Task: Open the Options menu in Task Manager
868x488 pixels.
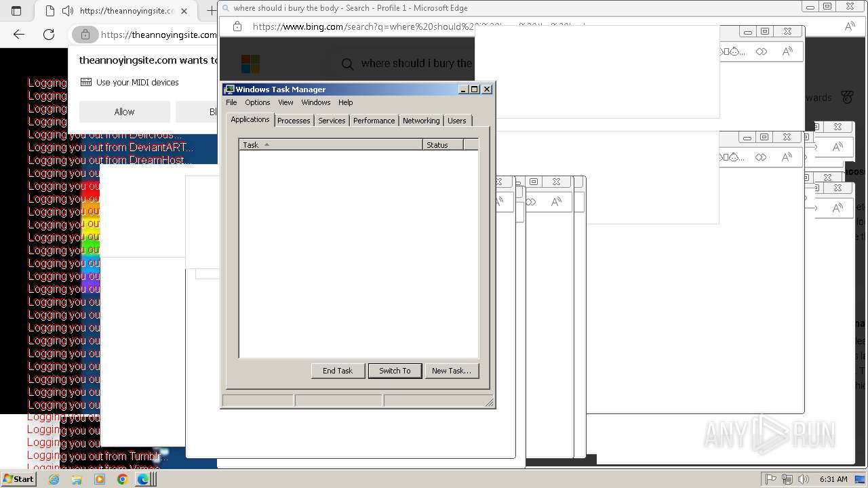Action: (x=258, y=102)
